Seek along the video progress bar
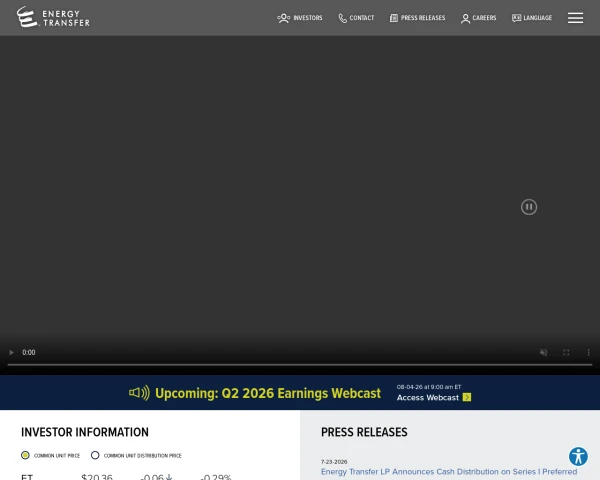600x480 pixels. (x=300, y=364)
